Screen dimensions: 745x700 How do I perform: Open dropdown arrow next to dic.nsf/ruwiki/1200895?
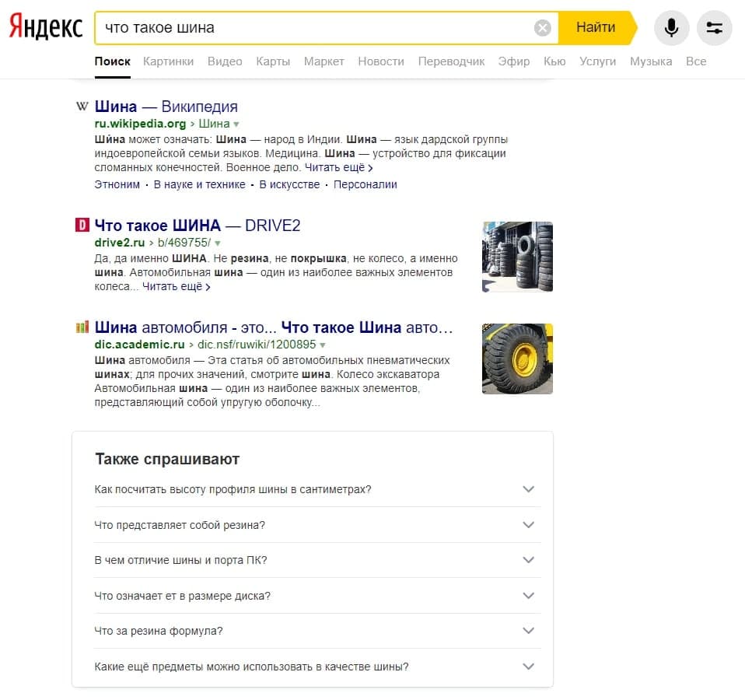(x=323, y=345)
